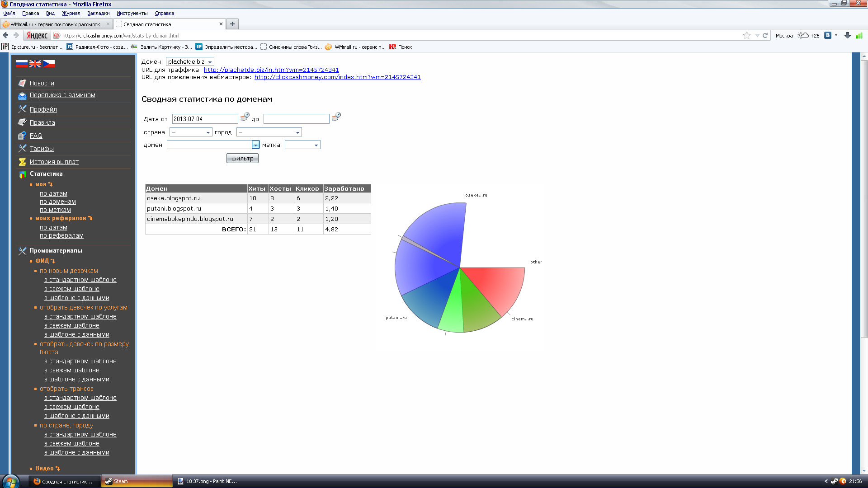Go back with browser back arrow

tap(5, 35)
